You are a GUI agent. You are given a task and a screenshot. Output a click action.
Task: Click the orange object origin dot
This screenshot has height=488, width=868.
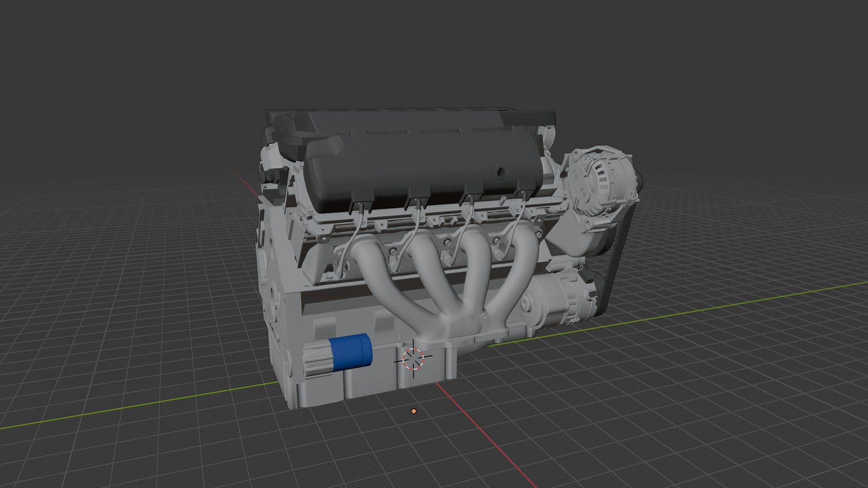point(414,411)
